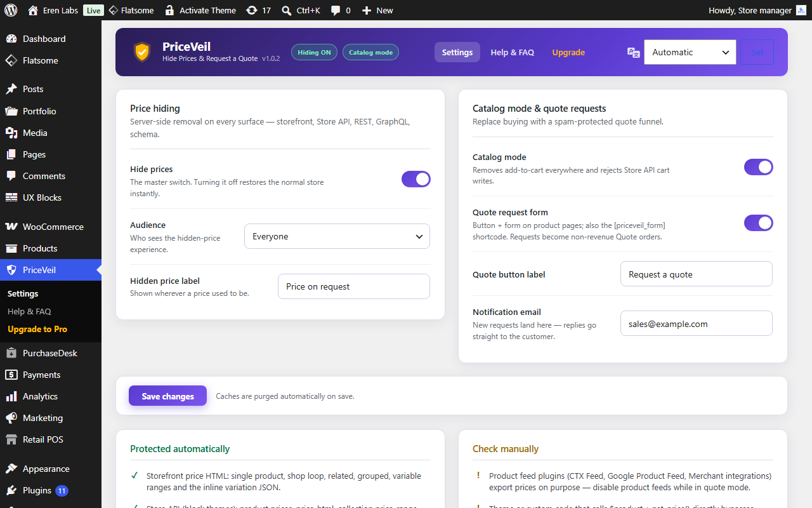Click the Quote button label input
Screen dimensions: 812x508
pyautogui.click(x=697, y=274)
